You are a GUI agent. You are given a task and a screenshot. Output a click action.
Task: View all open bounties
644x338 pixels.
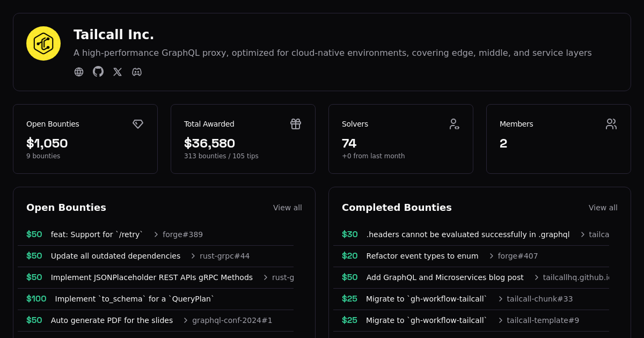pyautogui.click(x=287, y=208)
